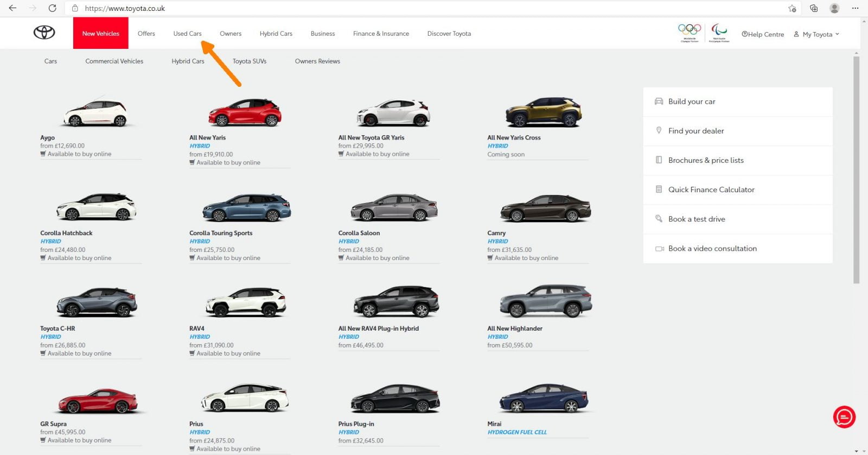Select the Cars sub-navigation tab
Image resolution: width=868 pixels, height=455 pixels.
50,61
